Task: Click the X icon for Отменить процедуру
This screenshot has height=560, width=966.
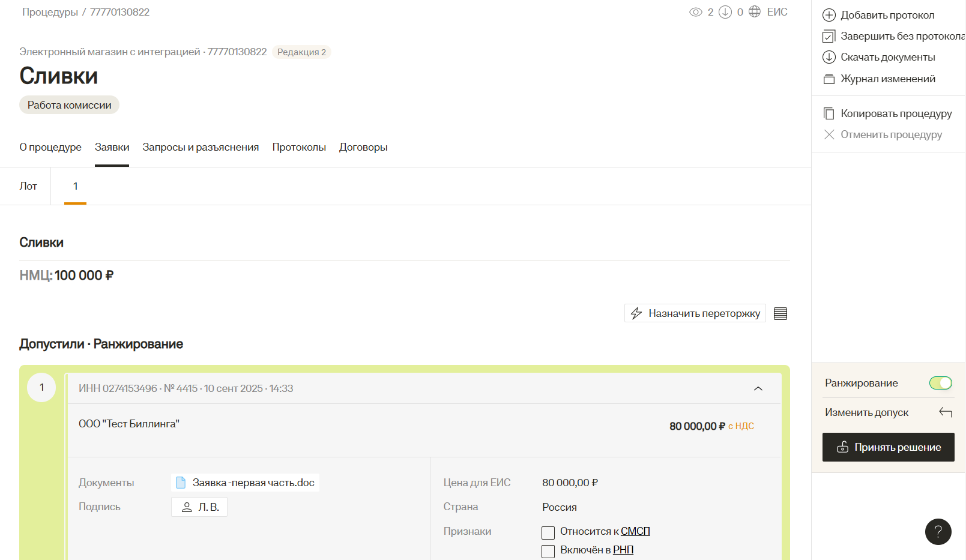Action: 829,134
